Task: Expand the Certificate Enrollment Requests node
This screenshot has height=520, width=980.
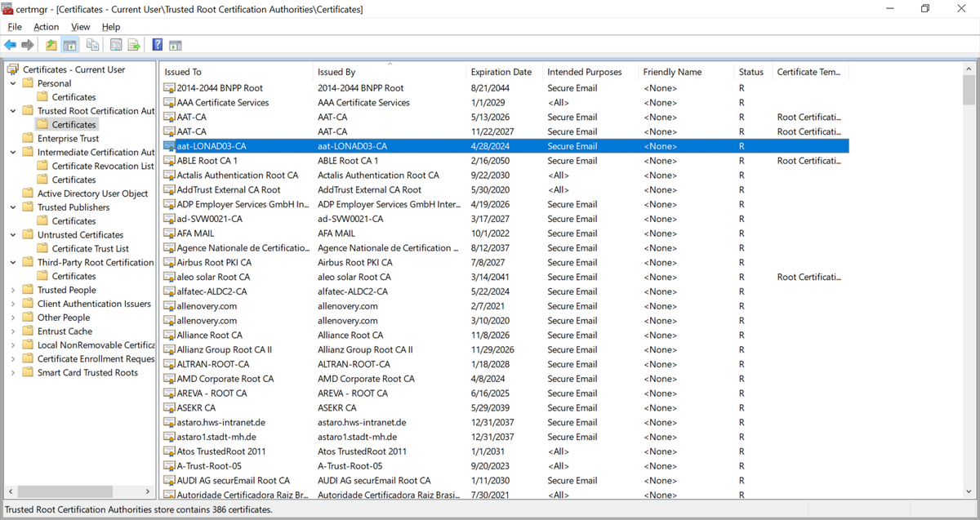Action: point(13,358)
